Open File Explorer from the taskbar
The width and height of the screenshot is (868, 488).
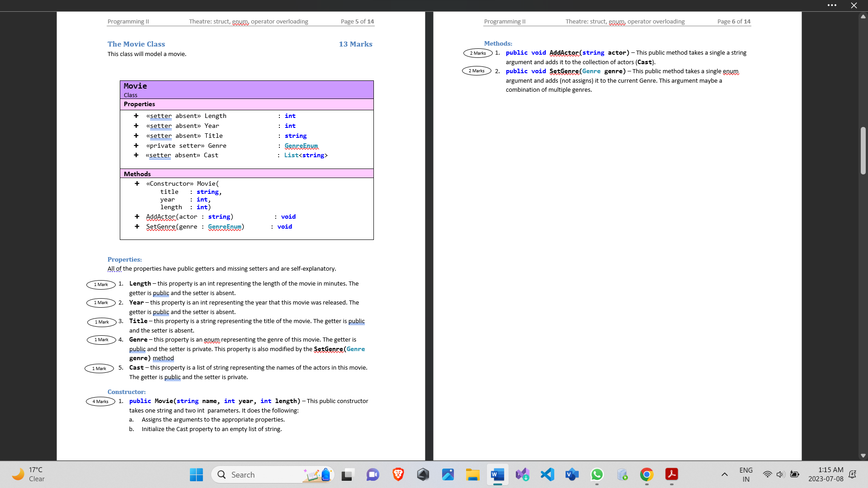pos(472,474)
